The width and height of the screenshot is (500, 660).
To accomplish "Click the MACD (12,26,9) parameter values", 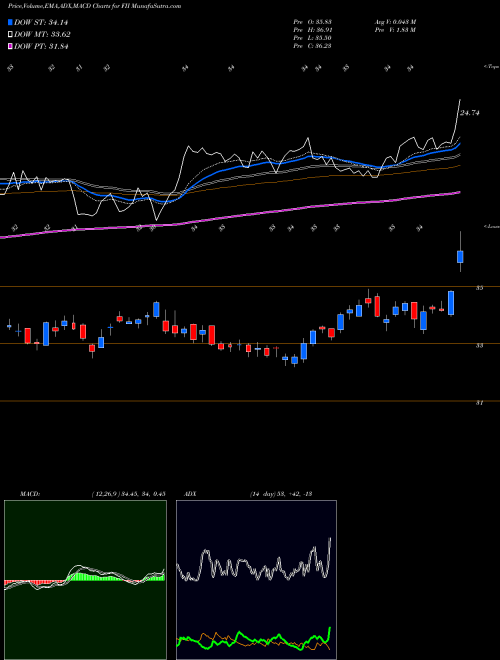I will pyautogui.click(x=128, y=494).
